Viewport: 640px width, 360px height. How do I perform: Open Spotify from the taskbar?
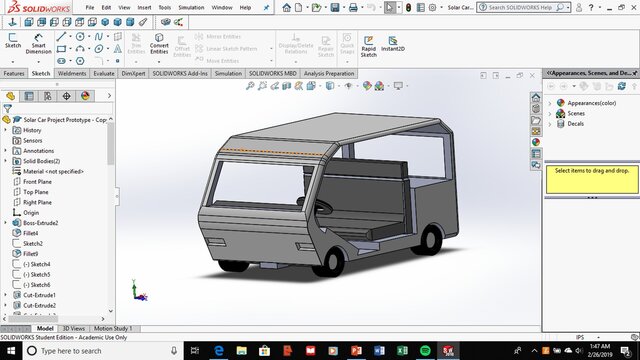(x=425, y=351)
